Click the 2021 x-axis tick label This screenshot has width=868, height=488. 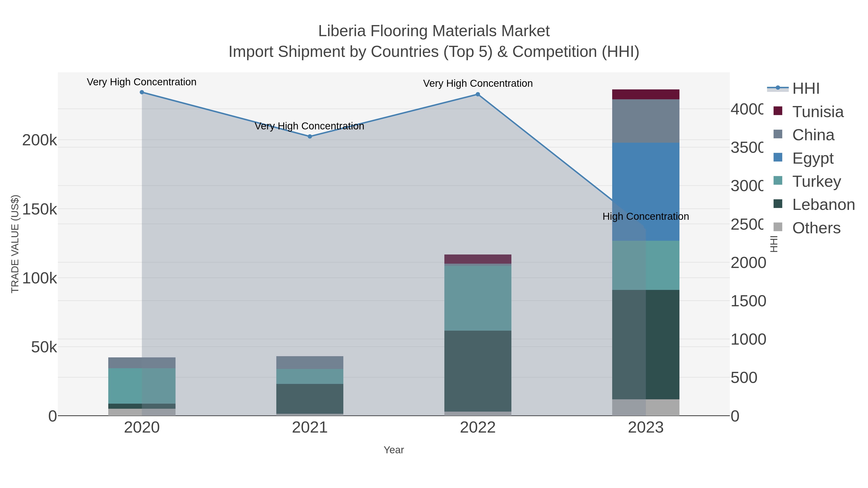pyautogui.click(x=310, y=427)
